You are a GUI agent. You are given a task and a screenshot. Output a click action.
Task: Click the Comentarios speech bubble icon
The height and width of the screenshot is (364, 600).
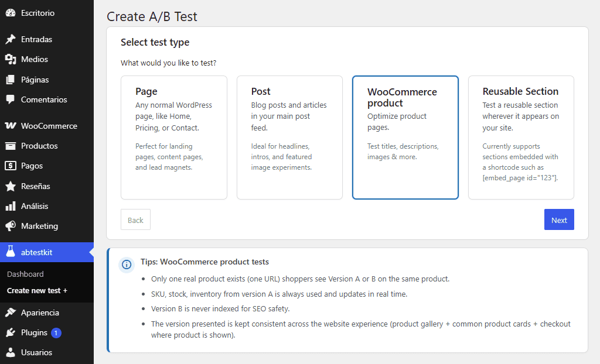(x=11, y=99)
